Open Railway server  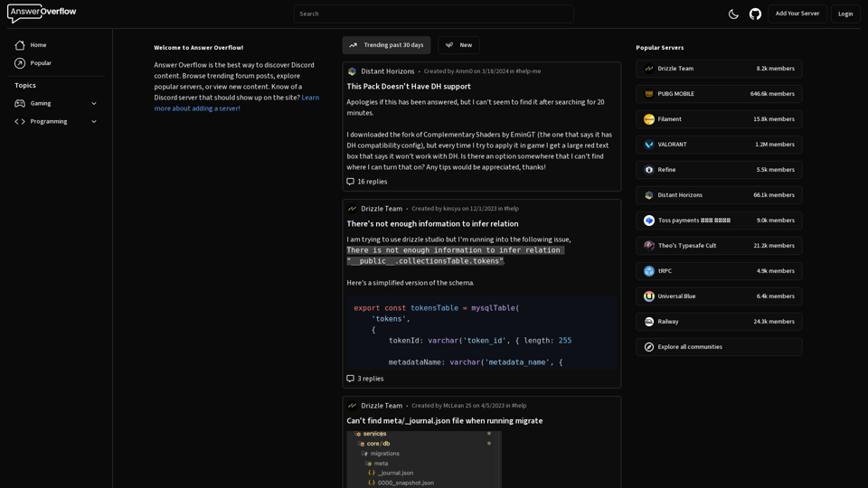pyautogui.click(x=719, y=322)
